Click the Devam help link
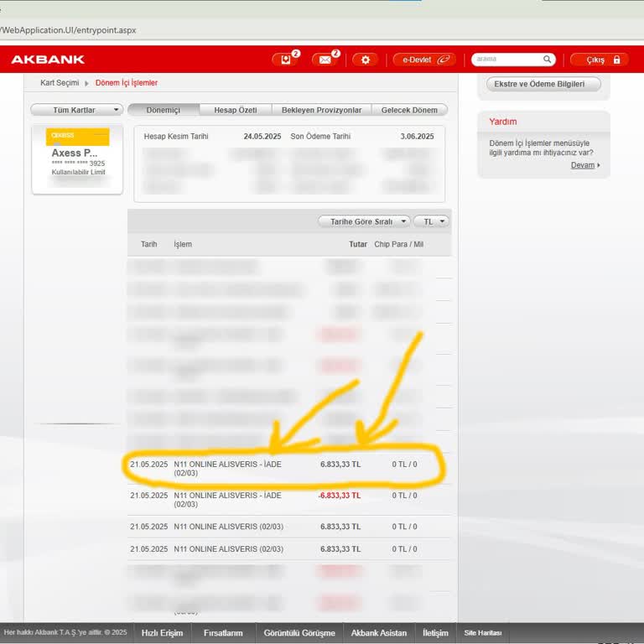Screen dimensions: 644x644 (x=583, y=165)
